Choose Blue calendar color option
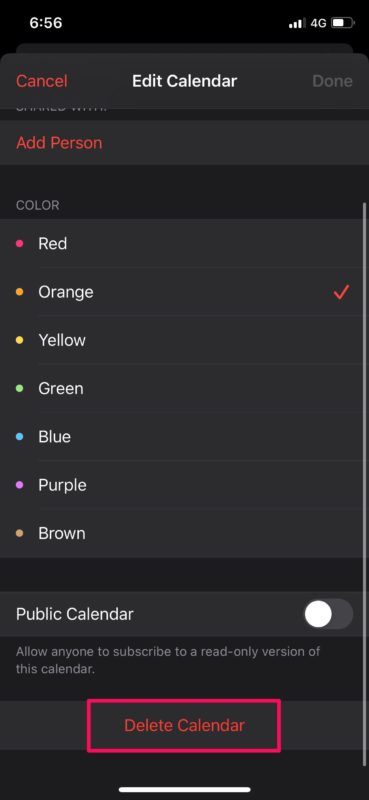The width and height of the screenshot is (369, 800). point(184,437)
